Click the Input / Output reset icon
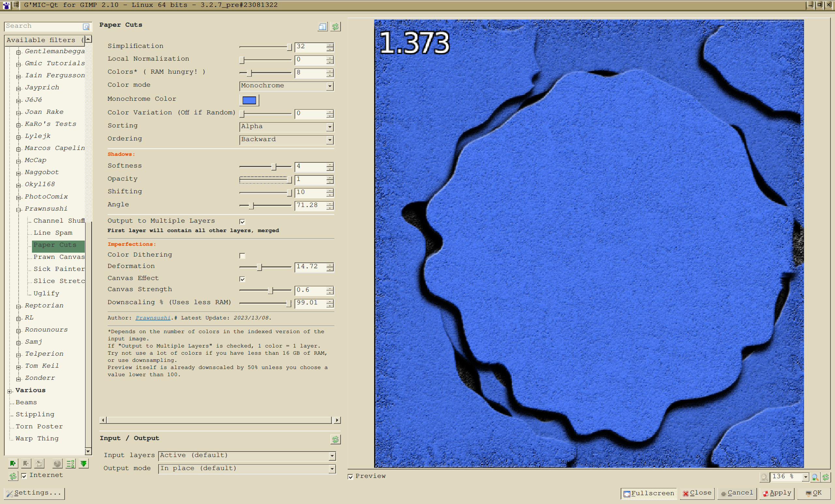 pyautogui.click(x=335, y=439)
